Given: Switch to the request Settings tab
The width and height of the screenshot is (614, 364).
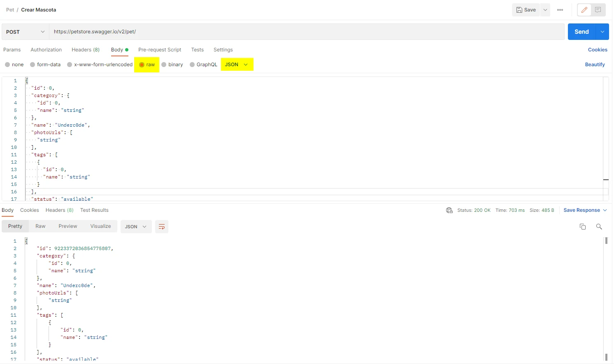Looking at the screenshot, I should (x=223, y=50).
